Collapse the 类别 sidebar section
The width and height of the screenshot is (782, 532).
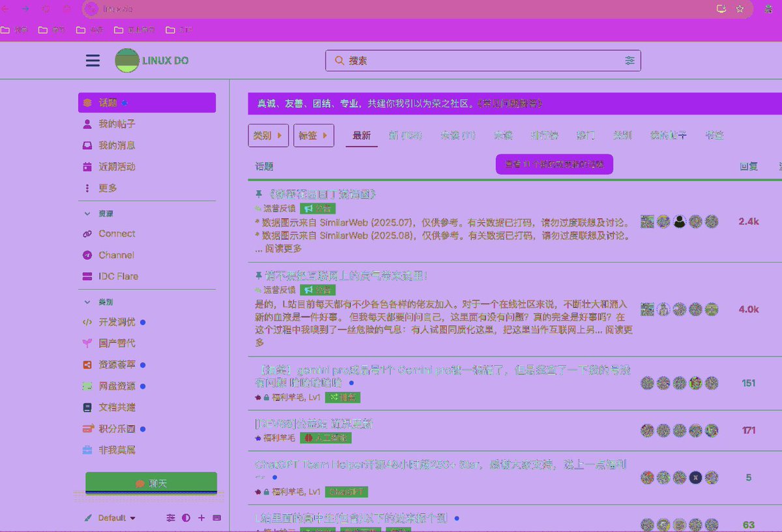coord(100,302)
